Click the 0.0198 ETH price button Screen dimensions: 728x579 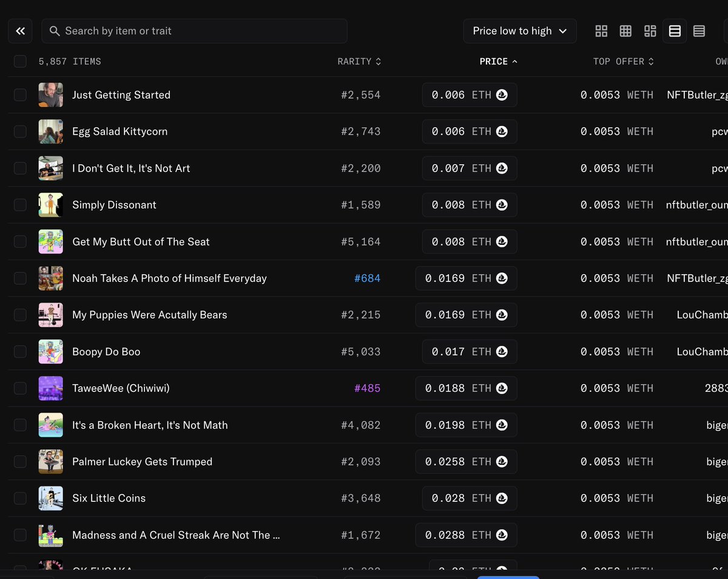(466, 425)
